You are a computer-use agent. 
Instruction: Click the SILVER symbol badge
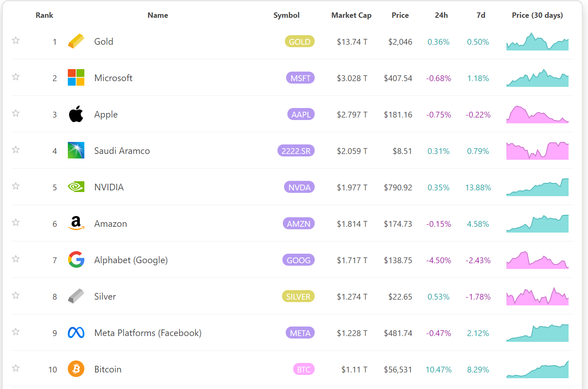click(x=298, y=296)
